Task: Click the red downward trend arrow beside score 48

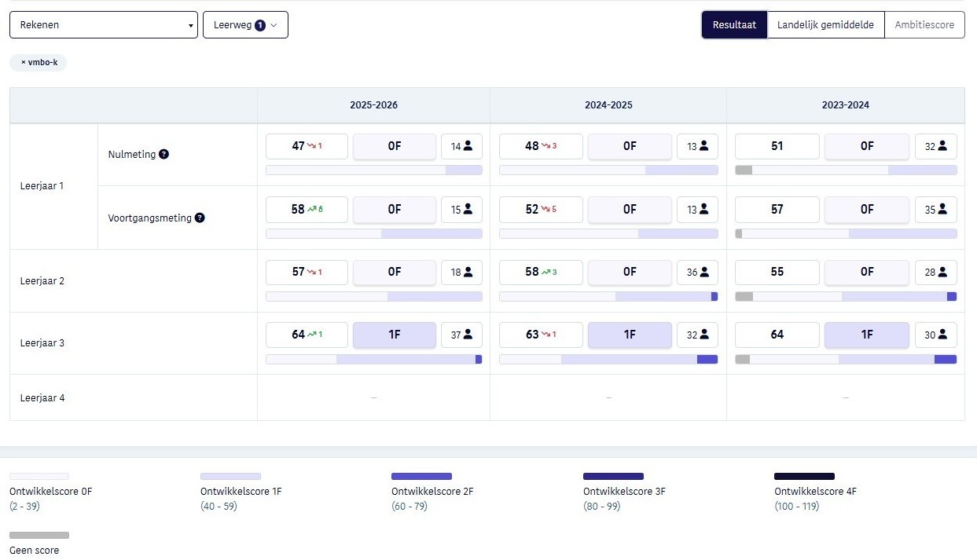Action: [x=545, y=145]
